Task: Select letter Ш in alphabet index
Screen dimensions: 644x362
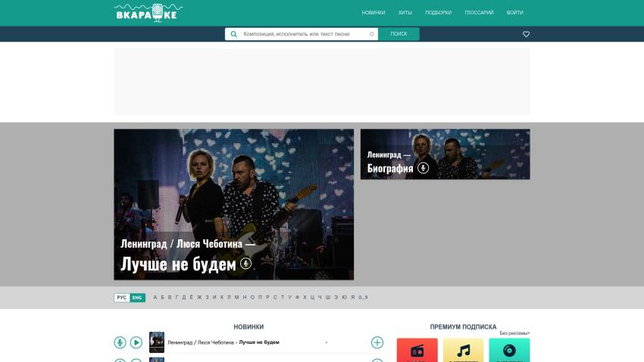Action: [x=328, y=298]
